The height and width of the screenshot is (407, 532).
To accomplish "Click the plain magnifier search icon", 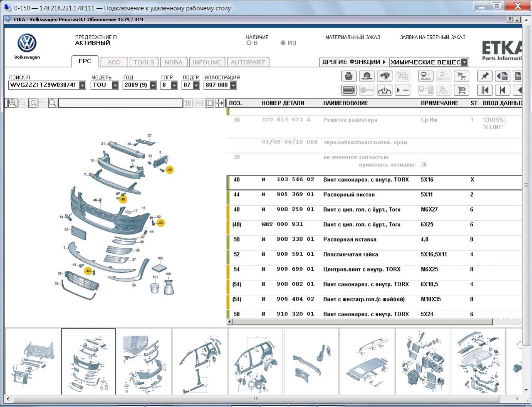I will (x=53, y=103).
